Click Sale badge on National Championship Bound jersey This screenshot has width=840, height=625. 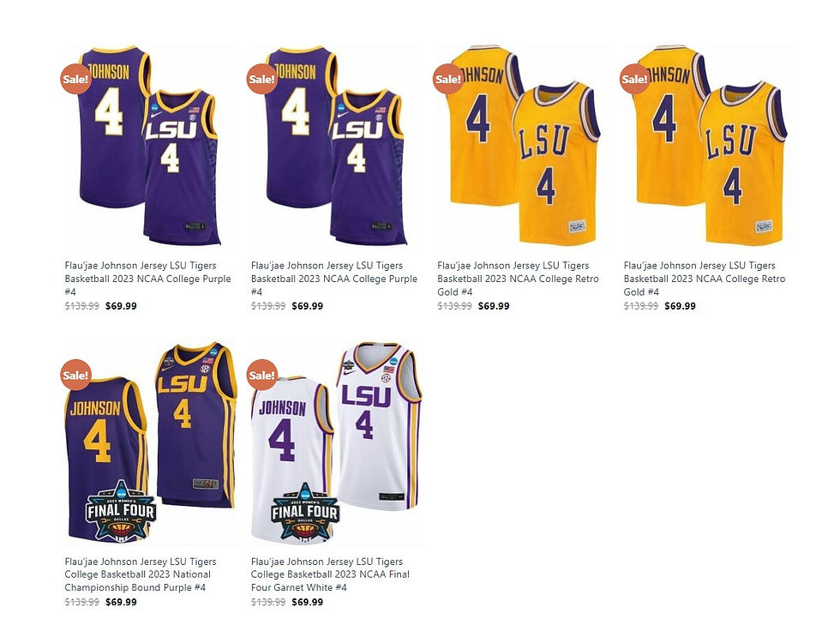click(75, 375)
